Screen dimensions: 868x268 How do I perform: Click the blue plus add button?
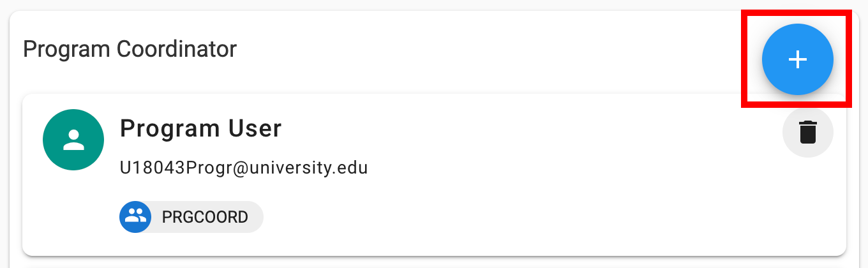797,59
